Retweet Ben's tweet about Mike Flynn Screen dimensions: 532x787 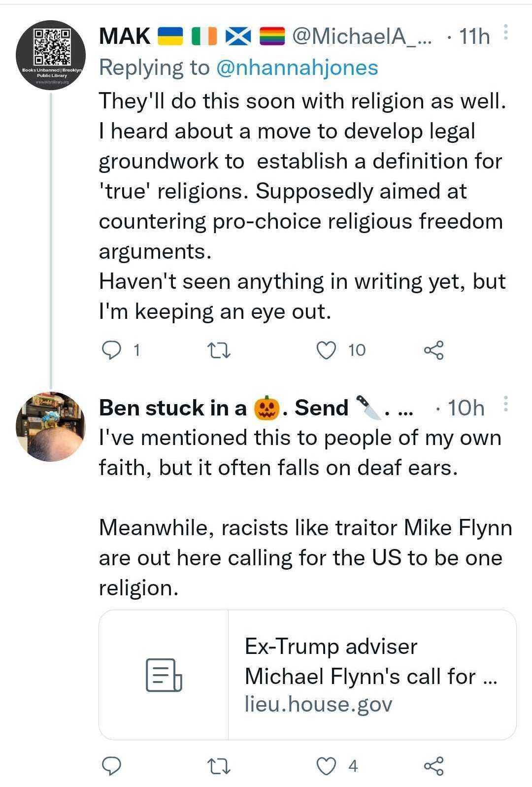(x=218, y=766)
